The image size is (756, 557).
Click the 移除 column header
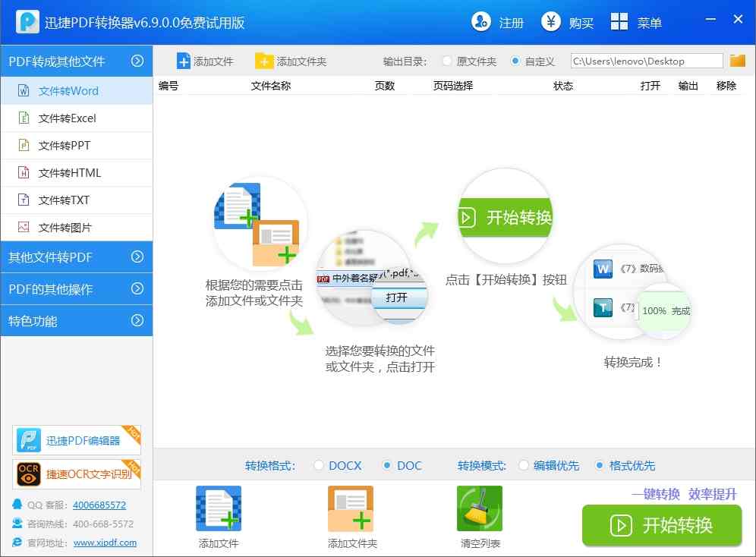click(726, 86)
